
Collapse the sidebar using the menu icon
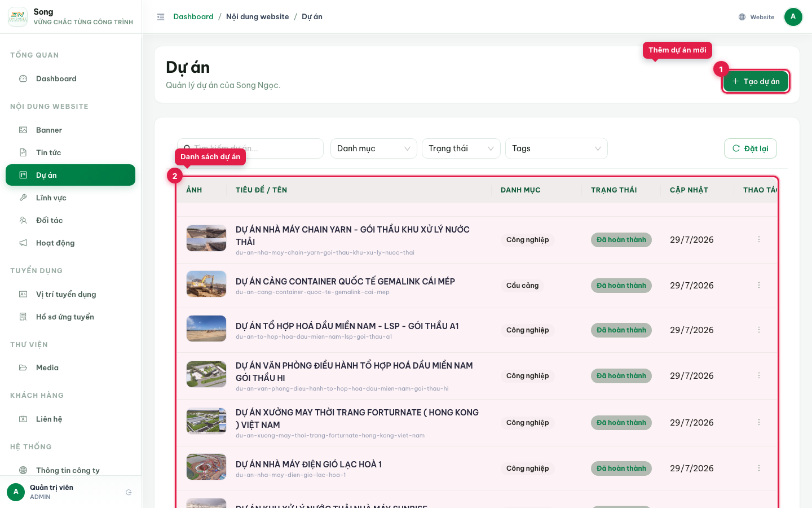(161, 17)
